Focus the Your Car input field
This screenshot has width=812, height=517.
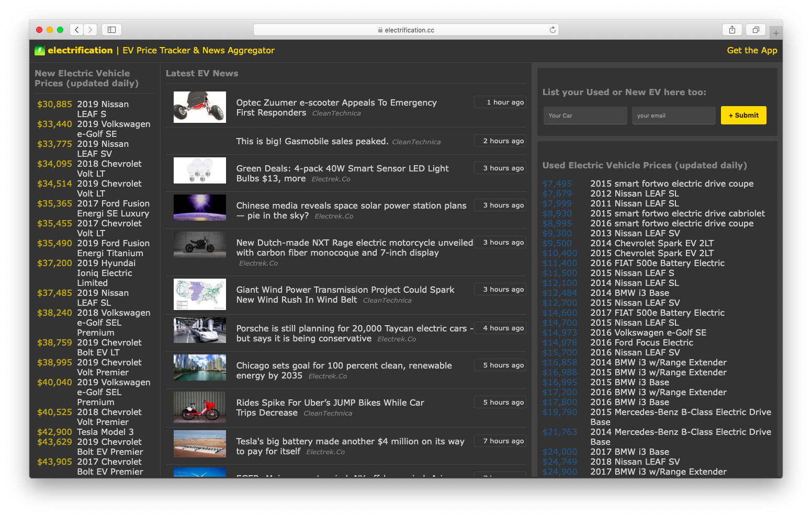(x=584, y=116)
